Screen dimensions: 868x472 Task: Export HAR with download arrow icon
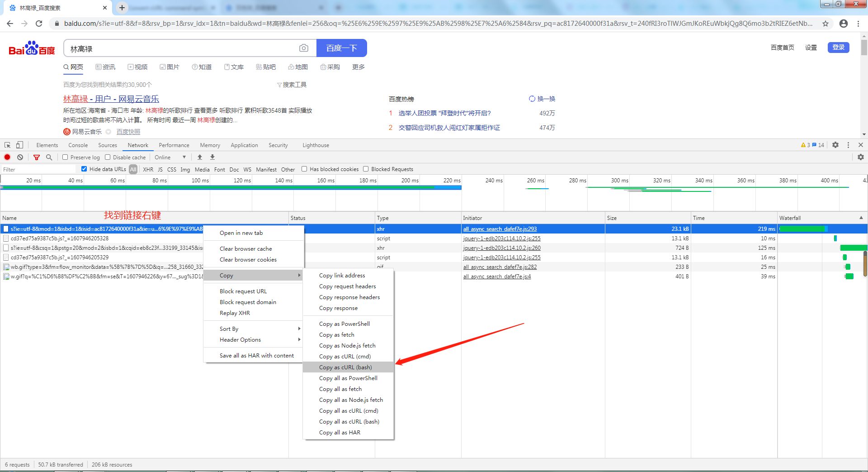pyautogui.click(x=212, y=157)
